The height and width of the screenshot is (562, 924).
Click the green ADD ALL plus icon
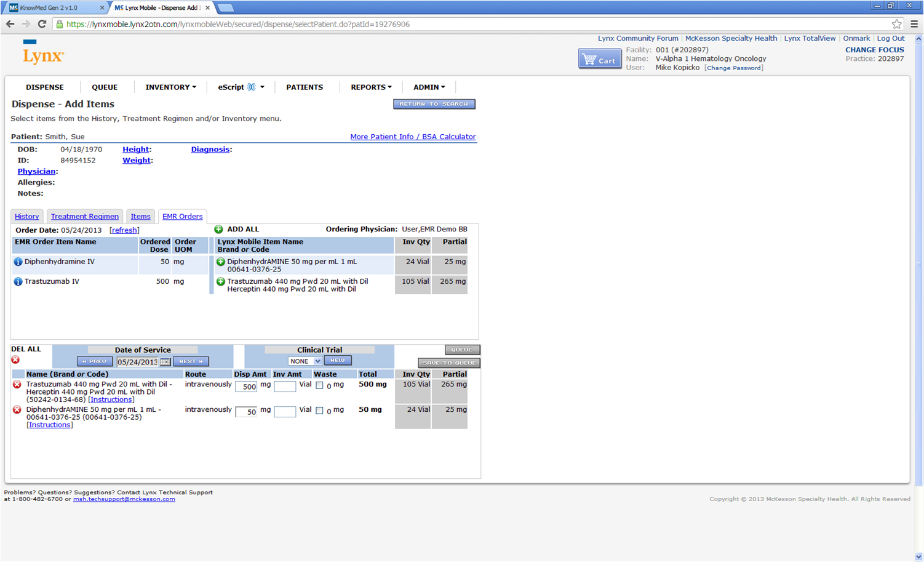(x=219, y=229)
